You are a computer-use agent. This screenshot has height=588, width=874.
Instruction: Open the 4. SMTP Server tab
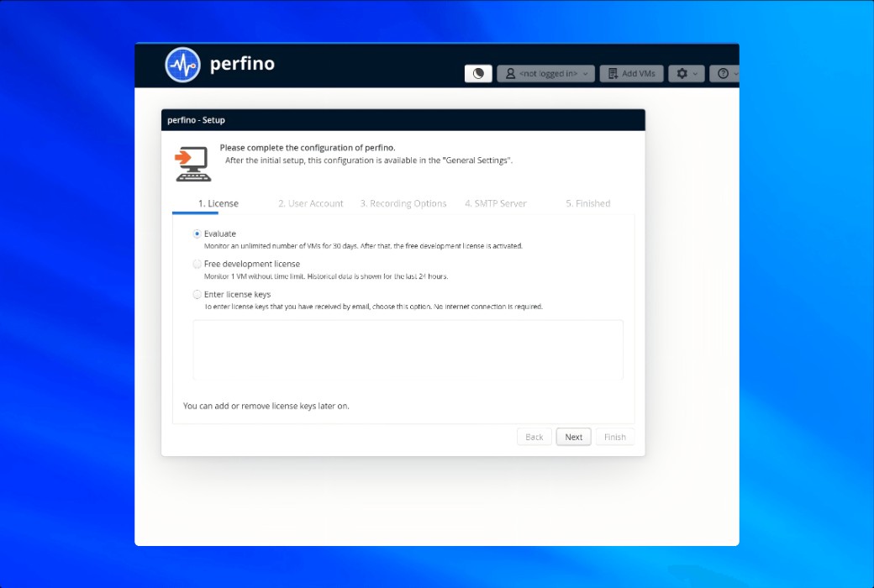(x=496, y=203)
